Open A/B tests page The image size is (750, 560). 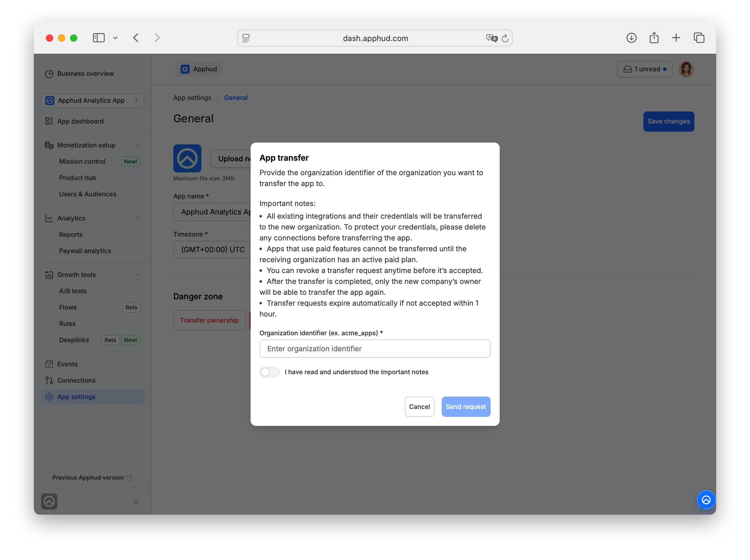pyautogui.click(x=72, y=291)
